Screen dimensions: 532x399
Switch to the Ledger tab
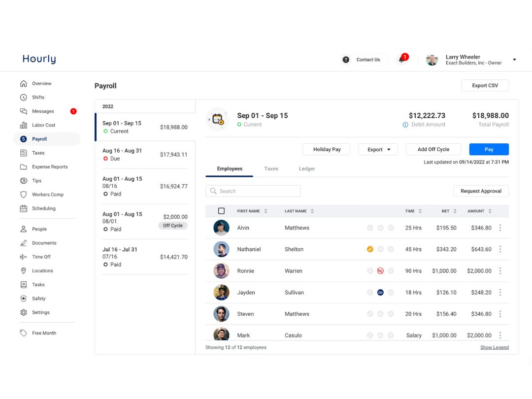point(307,168)
